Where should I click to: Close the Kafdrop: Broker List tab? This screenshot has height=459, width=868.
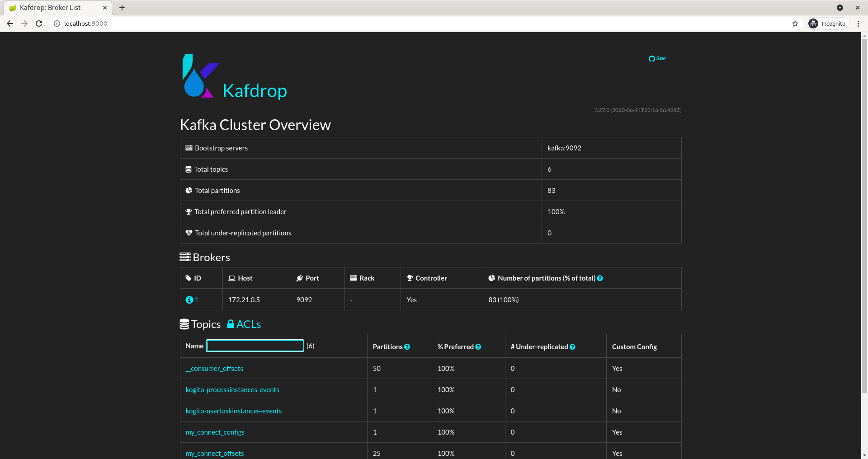104,8
